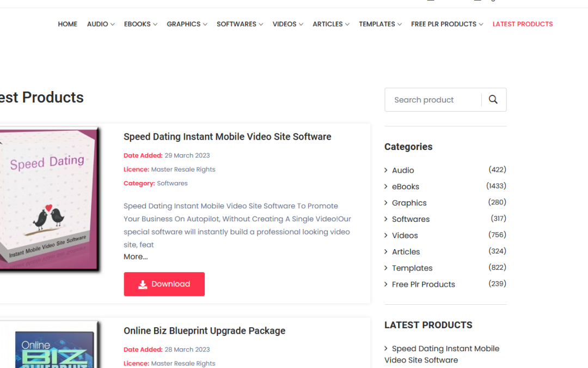Viewport: 588px width, 368px height.
Task: Click the chevron arrow before eBooks category
Action: [x=386, y=186]
